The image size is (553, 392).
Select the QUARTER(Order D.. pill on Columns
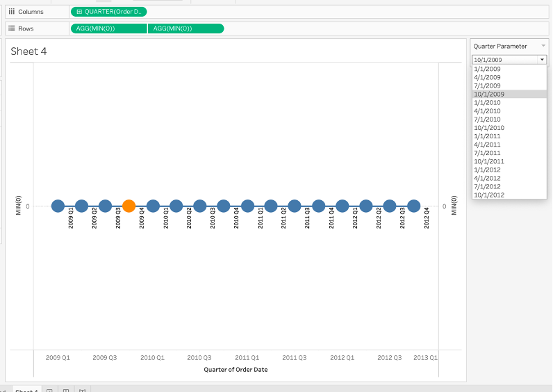pyautogui.click(x=109, y=12)
